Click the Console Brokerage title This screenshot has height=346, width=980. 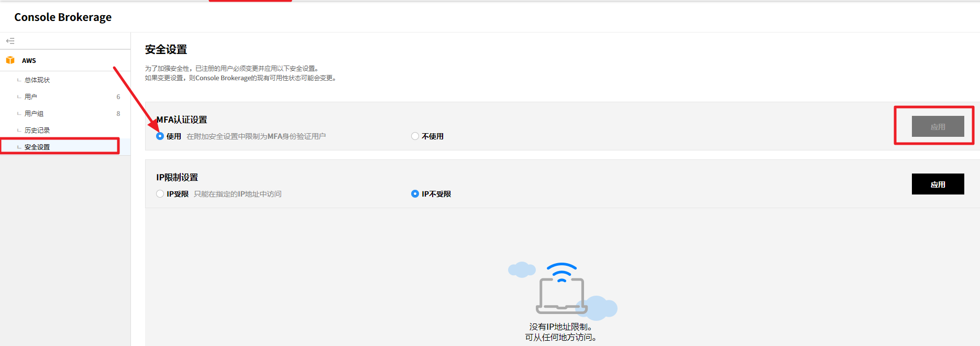click(63, 17)
